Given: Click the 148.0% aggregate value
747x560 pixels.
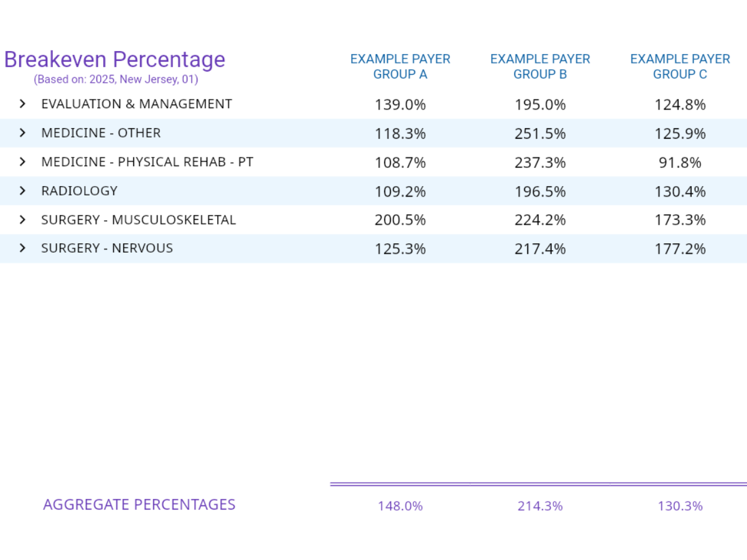Looking at the screenshot, I should coord(400,506).
